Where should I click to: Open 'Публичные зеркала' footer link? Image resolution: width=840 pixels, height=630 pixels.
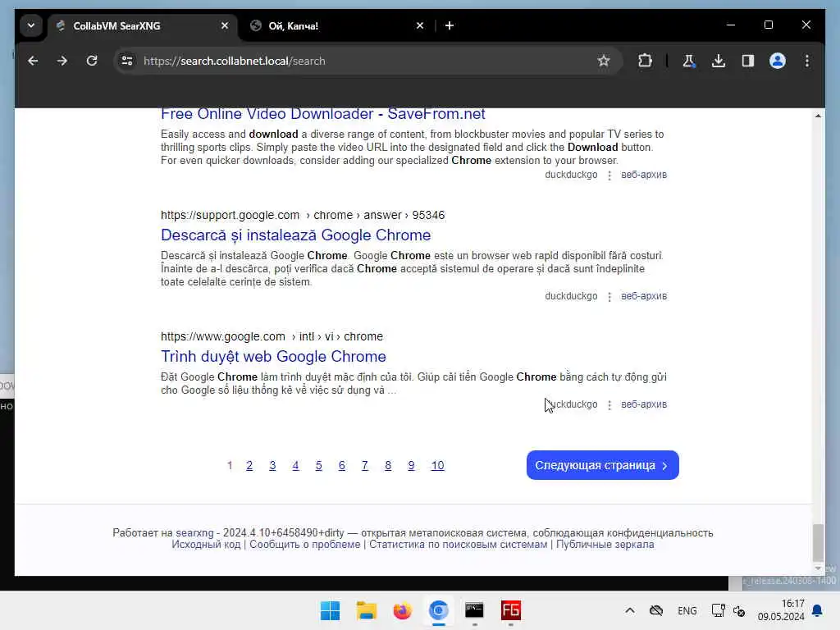point(605,545)
